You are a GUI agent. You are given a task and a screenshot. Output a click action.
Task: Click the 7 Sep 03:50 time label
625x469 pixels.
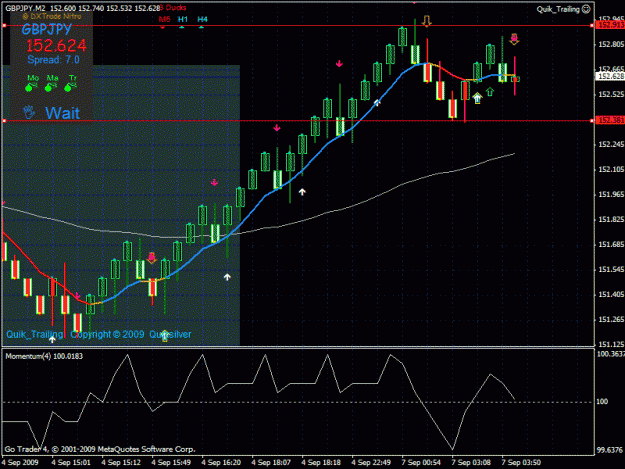[x=521, y=463]
